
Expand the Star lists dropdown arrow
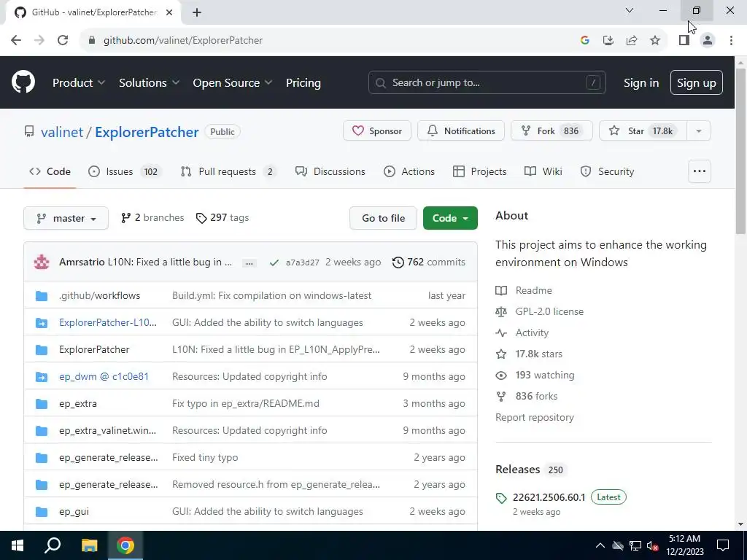pos(699,131)
